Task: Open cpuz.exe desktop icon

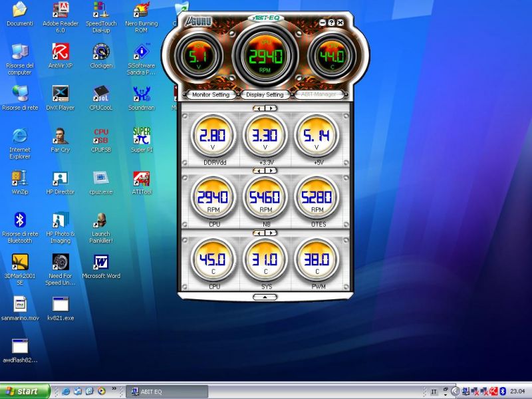Action: pyautogui.click(x=101, y=182)
